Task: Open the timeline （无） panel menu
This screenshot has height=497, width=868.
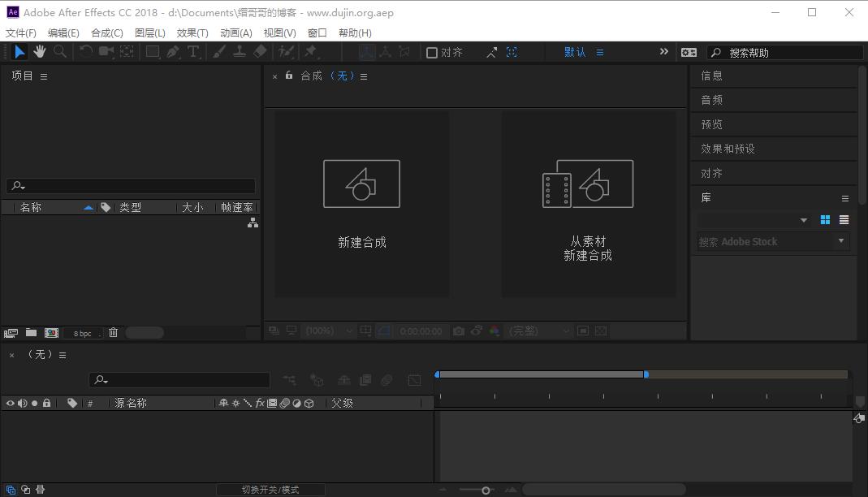Action: click(x=63, y=356)
